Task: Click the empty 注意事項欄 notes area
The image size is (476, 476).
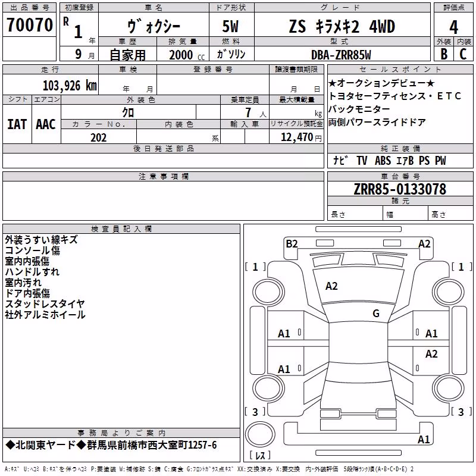Action: [163, 201]
